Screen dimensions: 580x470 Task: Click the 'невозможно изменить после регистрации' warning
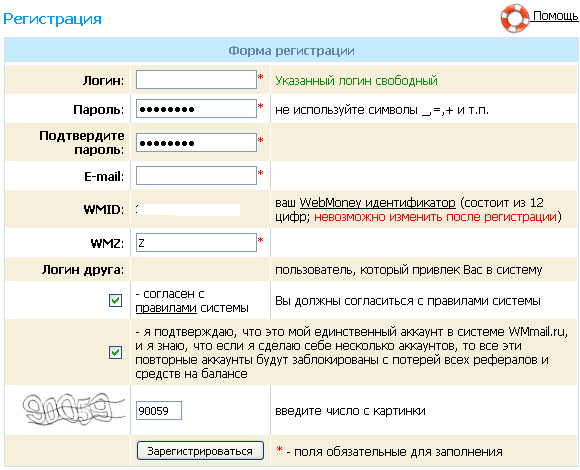(x=435, y=217)
